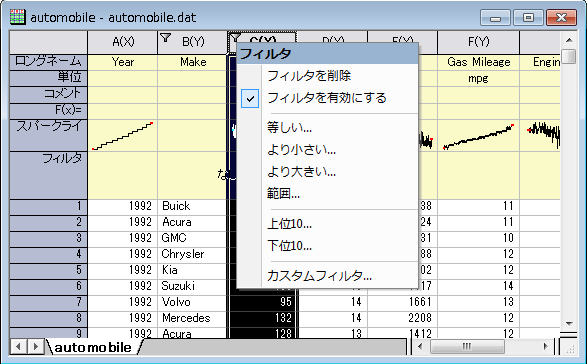Click the "ロングネーム" row label
The width and height of the screenshot is (588, 364).
point(48,62)
